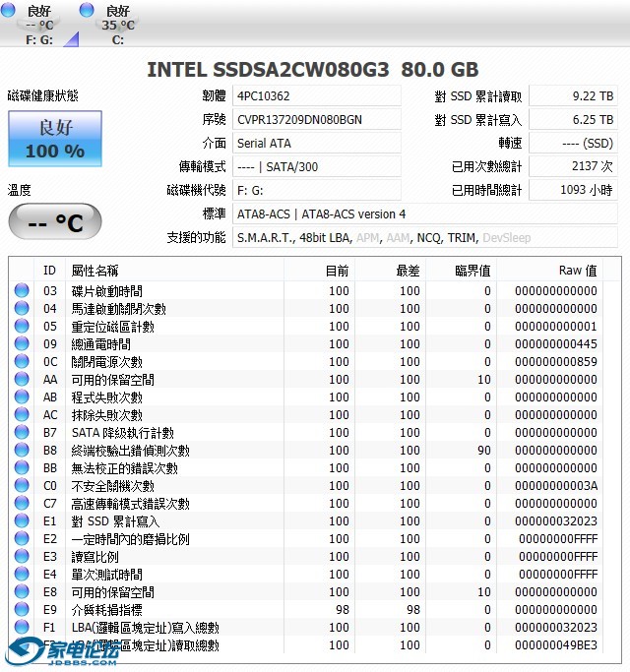
Task: Click the status orb for E9 介質耗損指標
Action: 22,610
